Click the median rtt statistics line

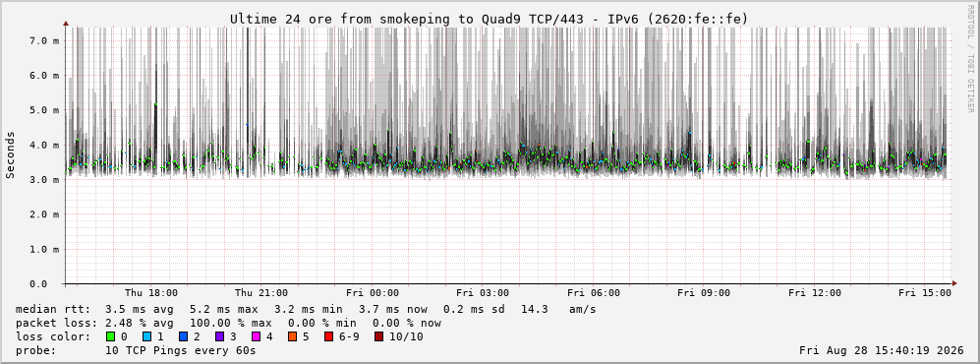tap(306, 309)
